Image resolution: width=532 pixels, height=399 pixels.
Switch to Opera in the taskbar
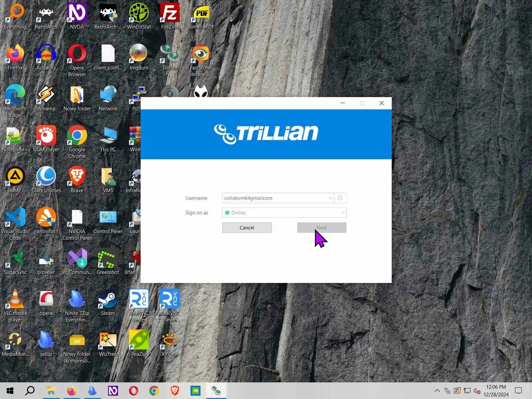pyautogui.click(x=134, y=391)
